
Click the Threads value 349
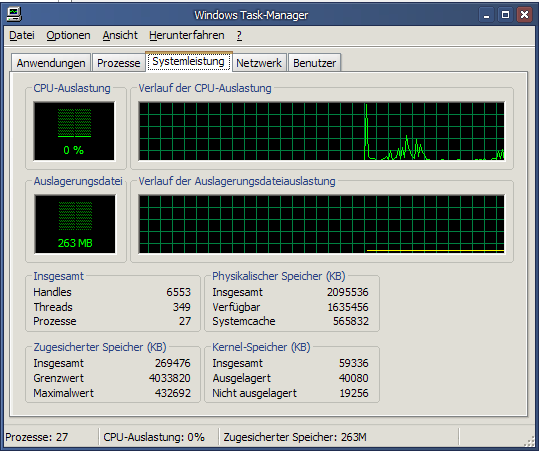182,307
